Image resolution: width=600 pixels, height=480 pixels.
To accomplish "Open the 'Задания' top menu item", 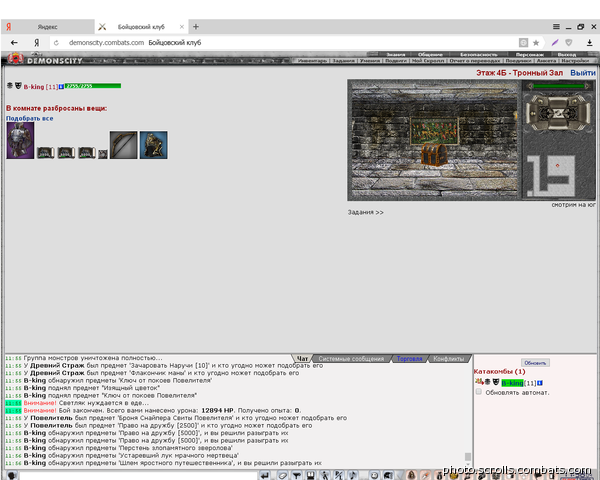I will coord(343,60).
